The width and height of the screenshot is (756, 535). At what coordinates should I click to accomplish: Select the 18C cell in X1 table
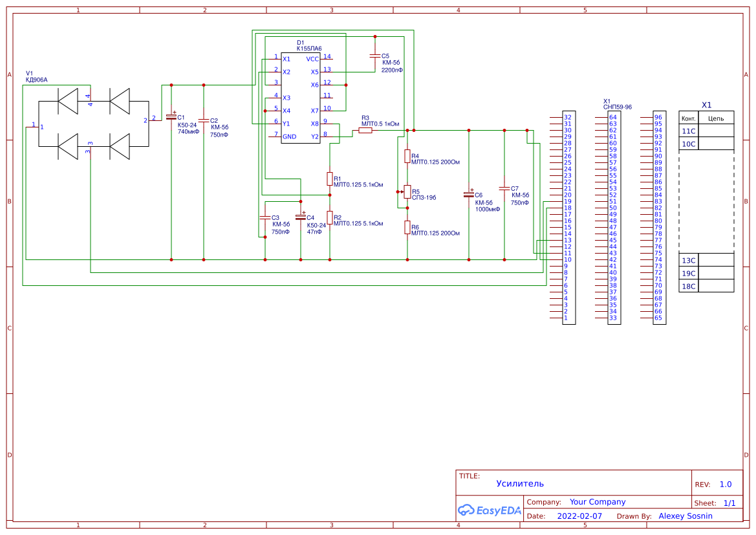tap(689, 286)
